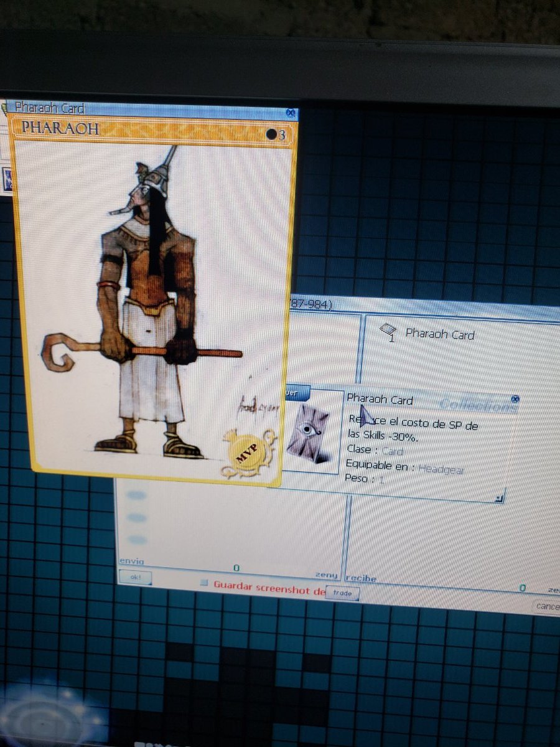Close the Pharaoh Card illustration window
The image size is (560, 747).
pyautogui.click(x=290, y=113)
